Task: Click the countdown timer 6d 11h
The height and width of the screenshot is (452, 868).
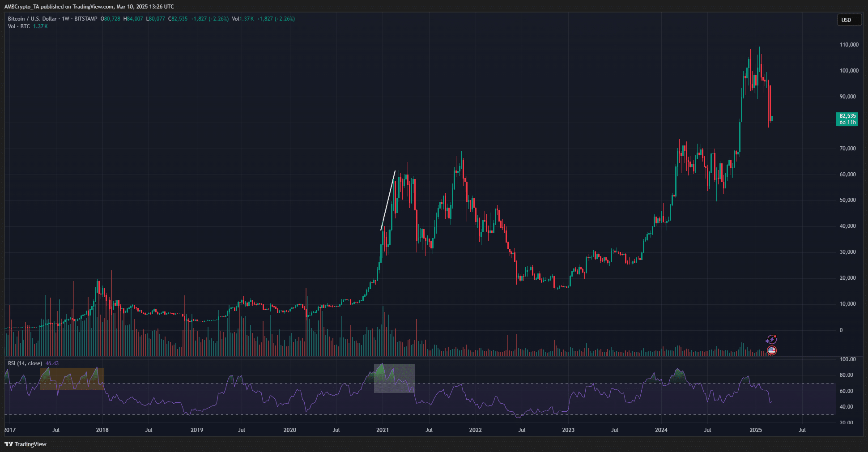Action: [x=847, y=122]
